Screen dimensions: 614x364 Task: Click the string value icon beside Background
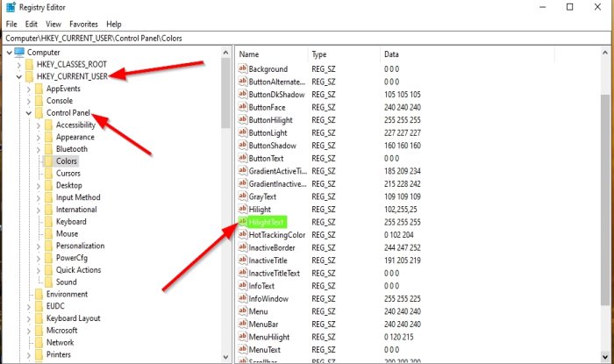tap(243, 68)
